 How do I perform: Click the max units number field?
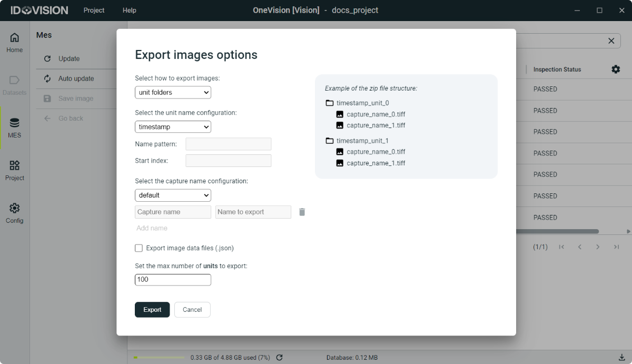pos(173,280)
